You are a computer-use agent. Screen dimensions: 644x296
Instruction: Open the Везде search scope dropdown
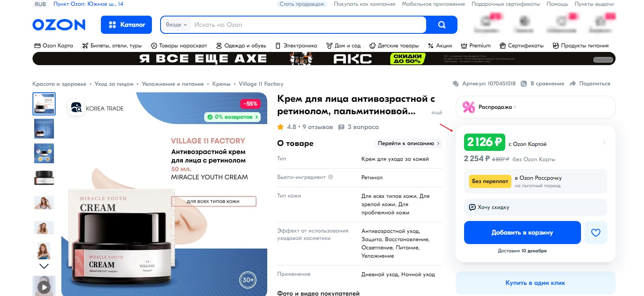[x=176, y=25]
